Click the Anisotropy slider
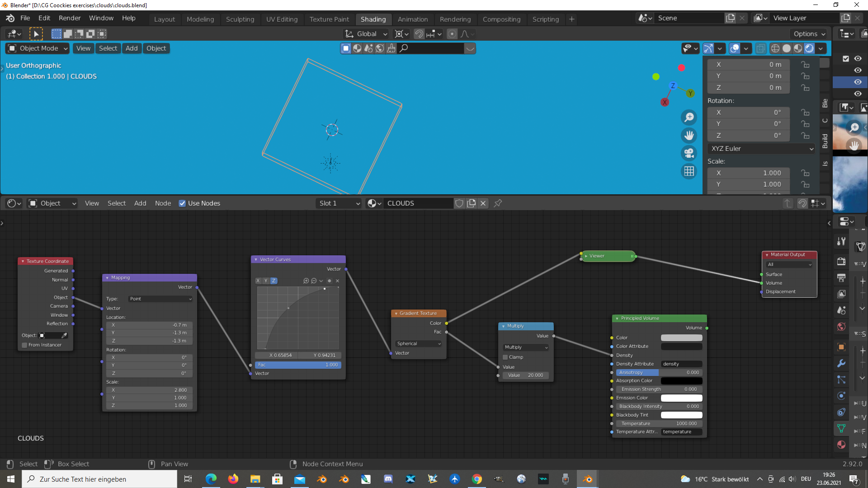Image resolution: width=868 pixels, height=488 pixels. (659, 372)
